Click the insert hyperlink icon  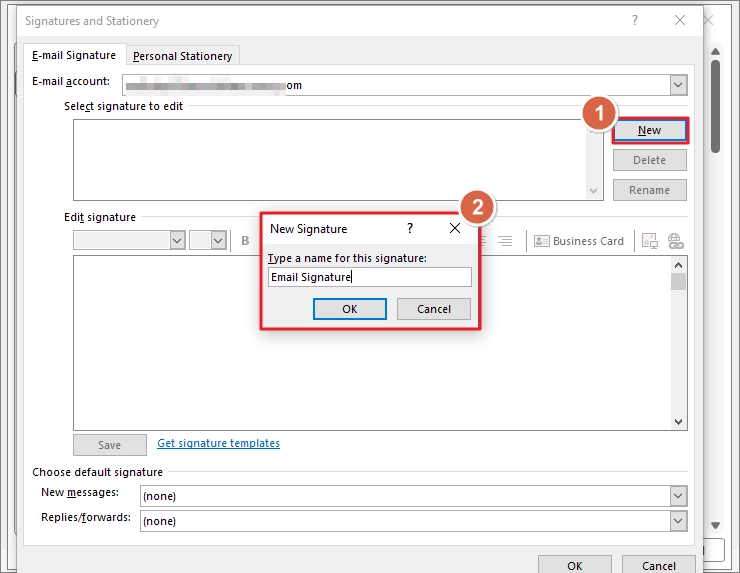(676, 241)
